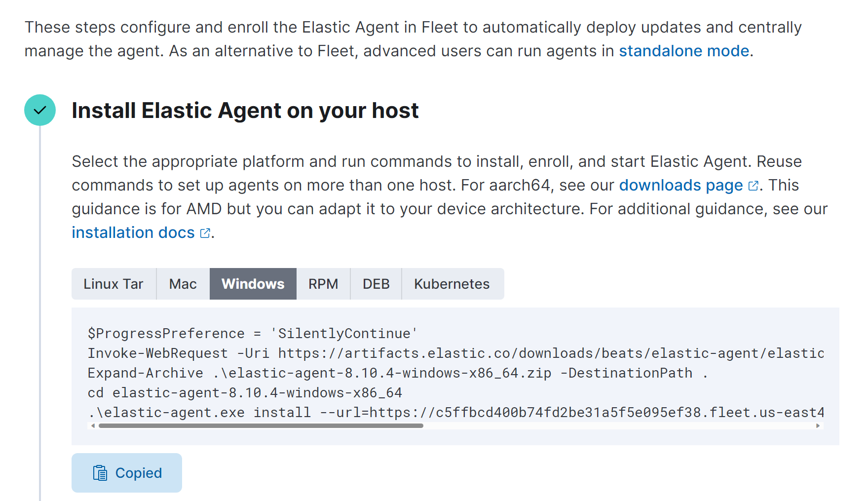This screenshot has width=868, height=501.
Task: Click the Invoke-WebRequest command line
Action: [456, 353]
